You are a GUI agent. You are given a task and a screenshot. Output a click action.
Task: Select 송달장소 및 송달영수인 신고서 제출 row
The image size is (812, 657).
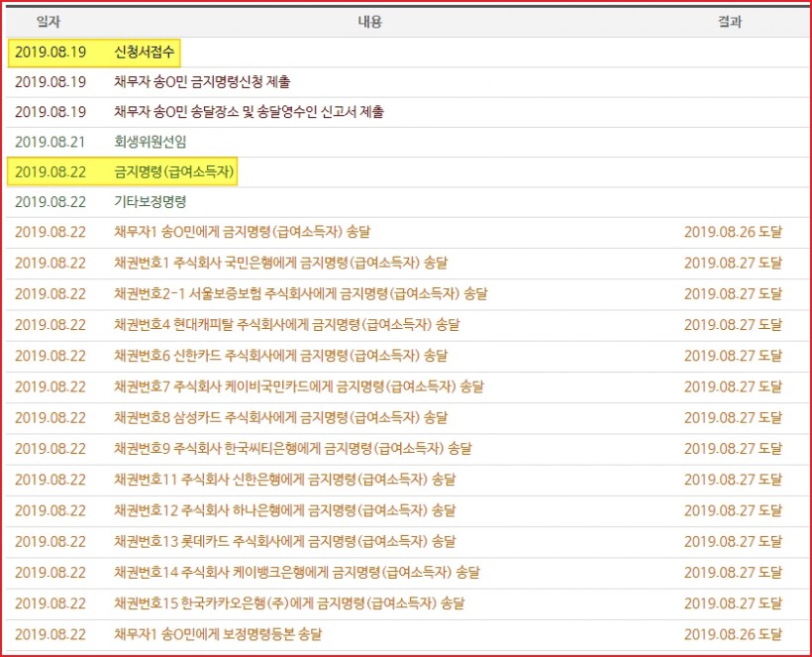tap(408, 112)
